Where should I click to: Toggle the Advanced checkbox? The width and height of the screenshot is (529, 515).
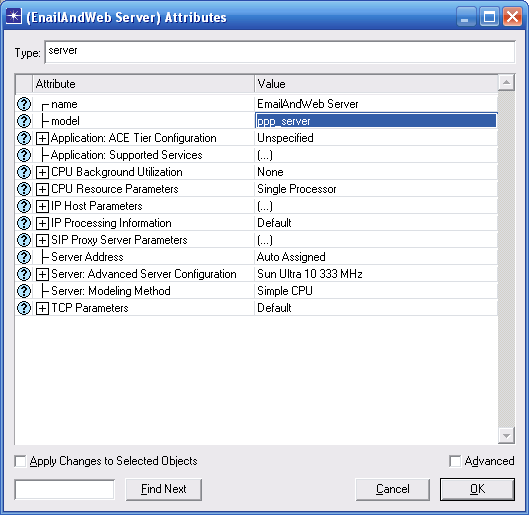(455, 461)
